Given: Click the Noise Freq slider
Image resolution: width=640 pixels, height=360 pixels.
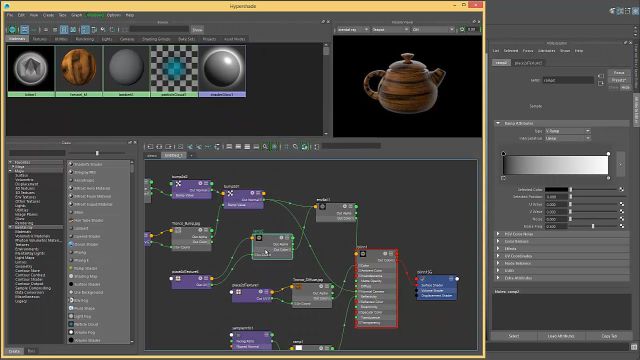Looking at the screenshot, I should tap(594, 226).
